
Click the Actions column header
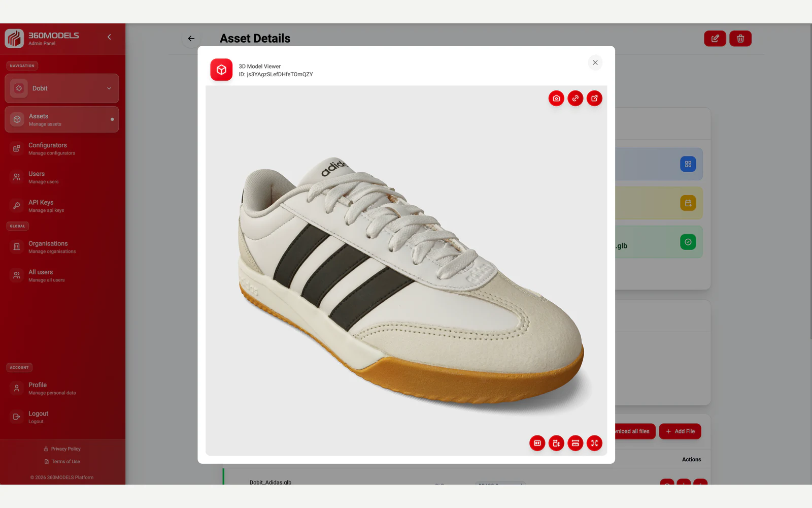point(691,460)
